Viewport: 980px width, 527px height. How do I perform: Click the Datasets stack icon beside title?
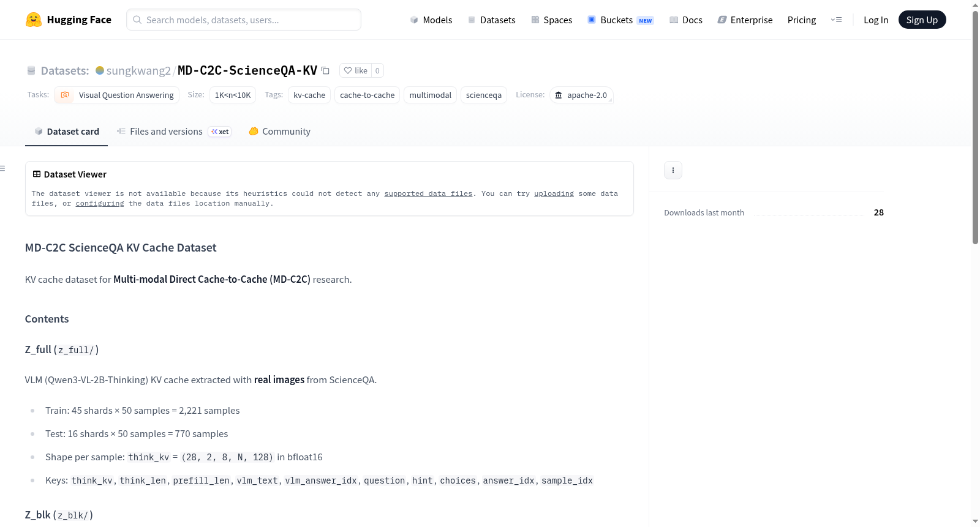tap(31, 70)
